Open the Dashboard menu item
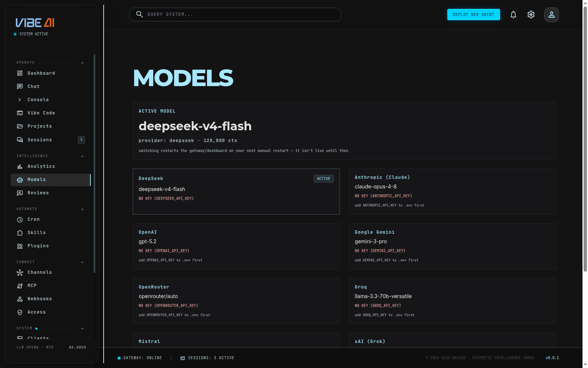Image resolution: width=588 pixels, height=368 pixels. (x=51, y=73)
